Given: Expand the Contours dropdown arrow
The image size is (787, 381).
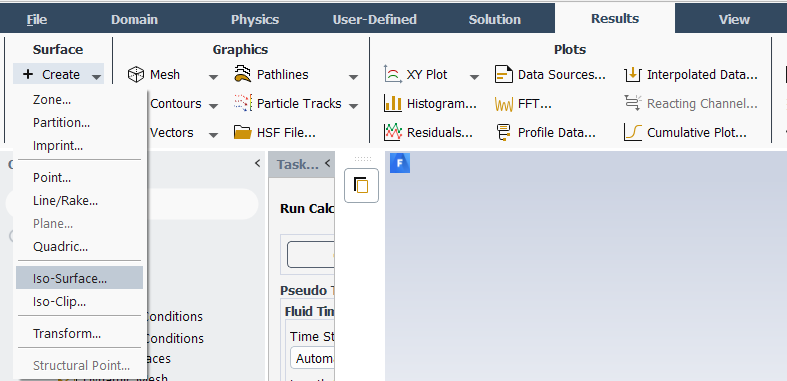Looking at the screenshot, I should point(213,106).
